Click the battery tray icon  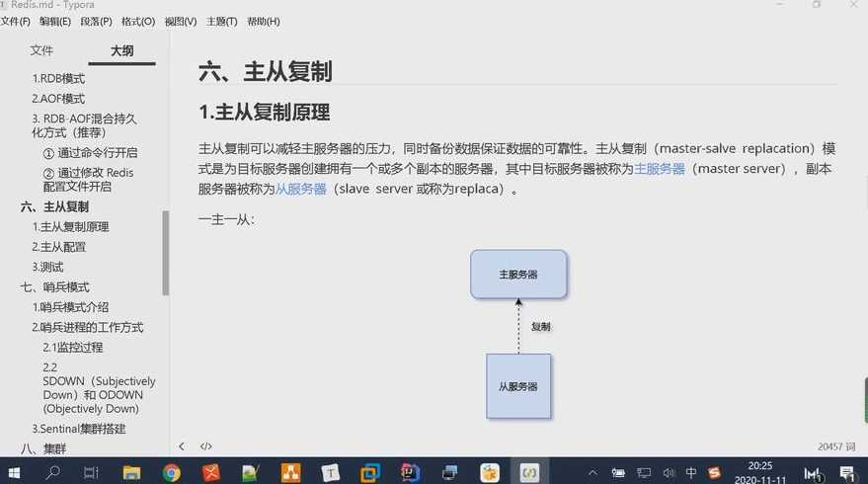pyautogui.click(x=618, y=472)
